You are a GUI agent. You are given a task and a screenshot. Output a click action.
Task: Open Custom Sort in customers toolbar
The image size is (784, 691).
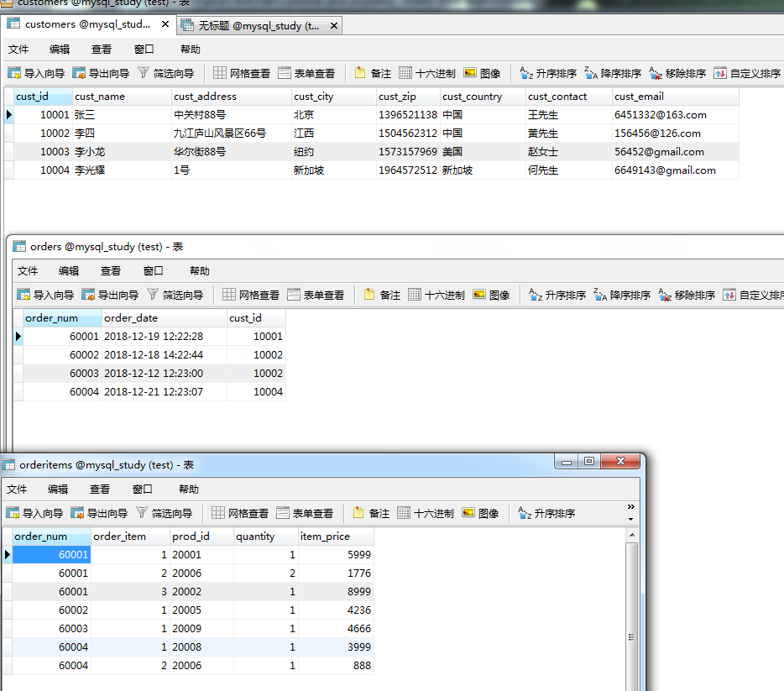[x=747, y=74]
